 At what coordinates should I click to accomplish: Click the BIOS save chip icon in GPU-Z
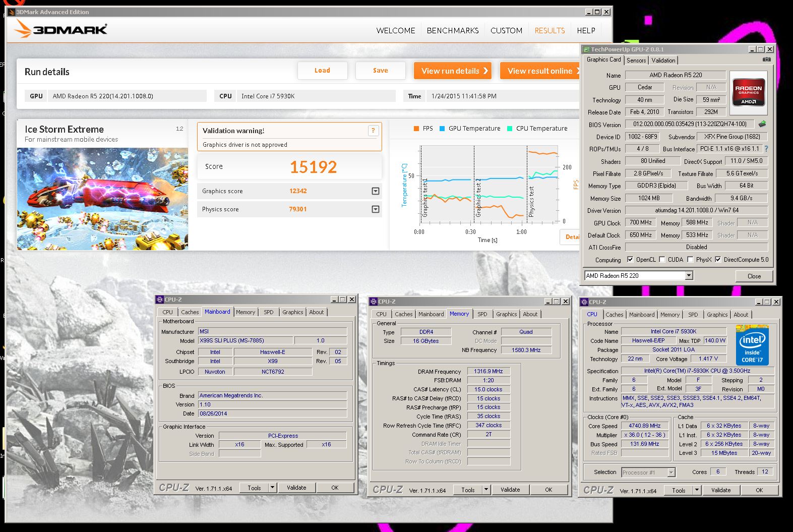click(762, 124)
